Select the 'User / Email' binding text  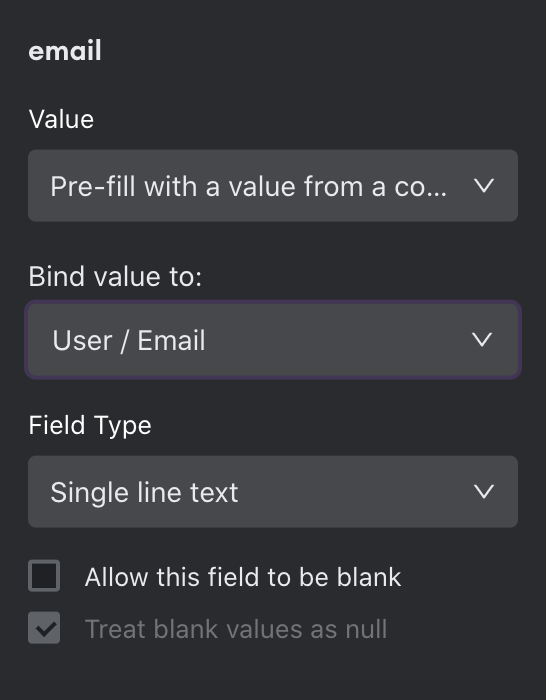tap(129, 341)
